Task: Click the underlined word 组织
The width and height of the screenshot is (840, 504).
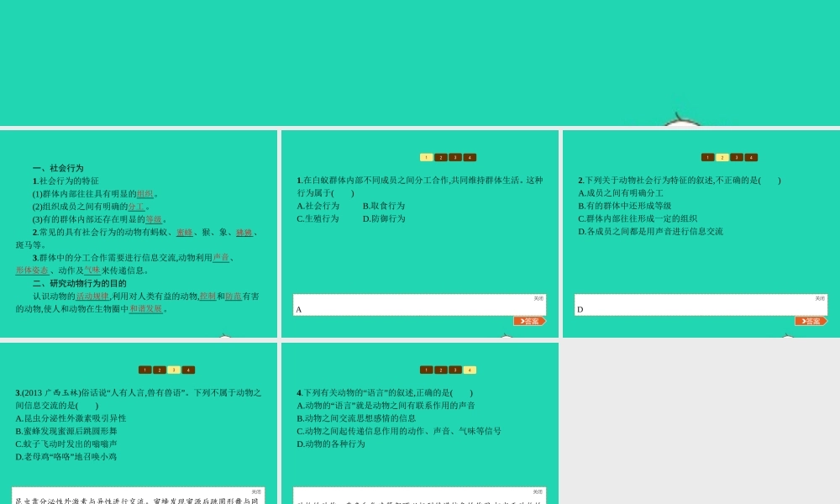Action: pyautogui.click(x=144, y=194)
